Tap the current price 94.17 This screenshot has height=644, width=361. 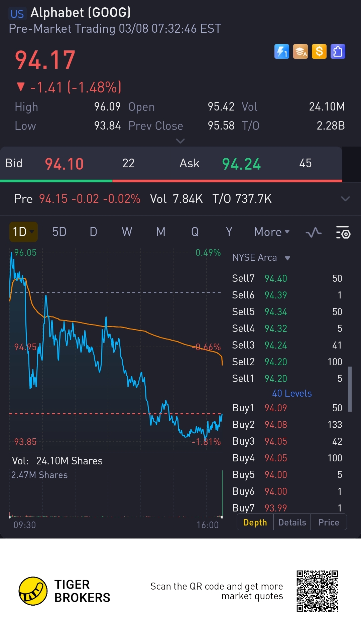[45, 60]
